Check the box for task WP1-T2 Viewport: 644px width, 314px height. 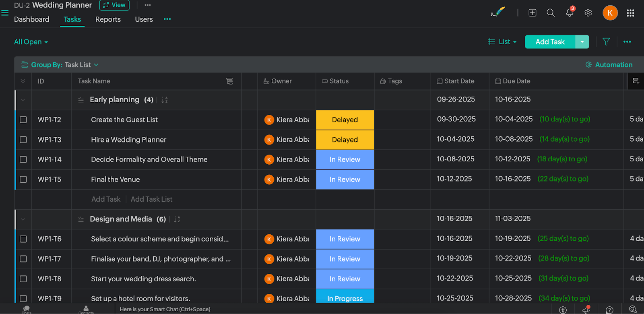tap(23, 120)
